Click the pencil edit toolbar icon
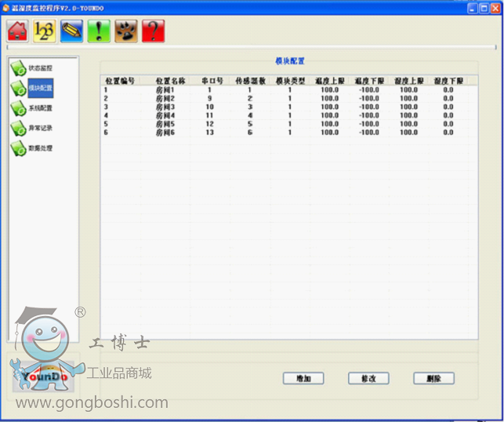Screen dimensions: 504x422 (71, 31)
